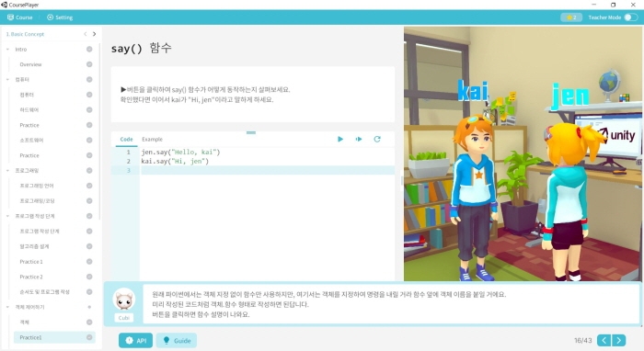Go to previous chapter in sidebar header
644x351 pixels.
85,34
